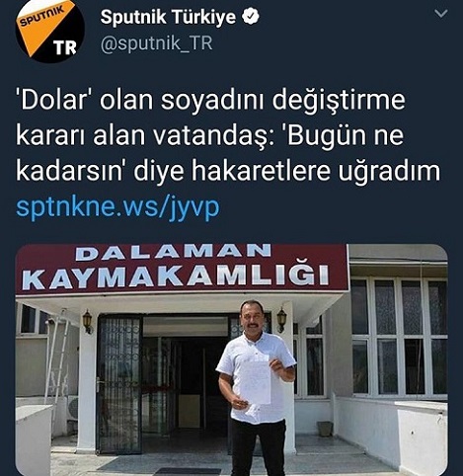Click the large window right of entrance
This screenshot has height=476, width=463.
399,337
